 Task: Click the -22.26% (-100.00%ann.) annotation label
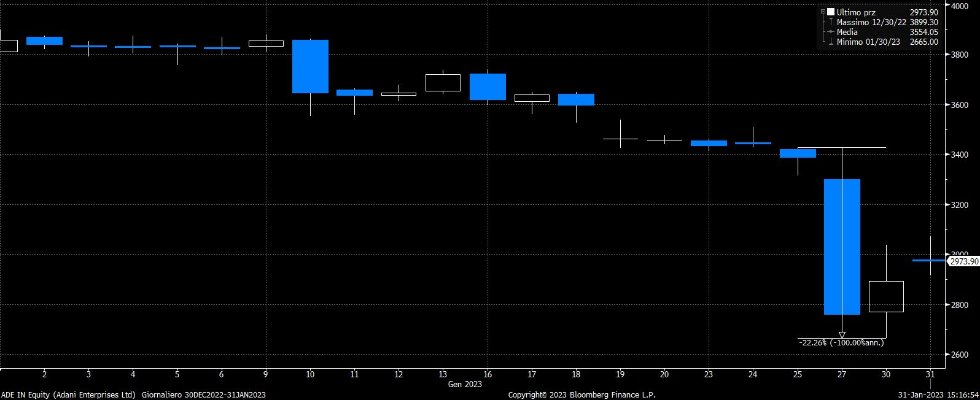842,343
